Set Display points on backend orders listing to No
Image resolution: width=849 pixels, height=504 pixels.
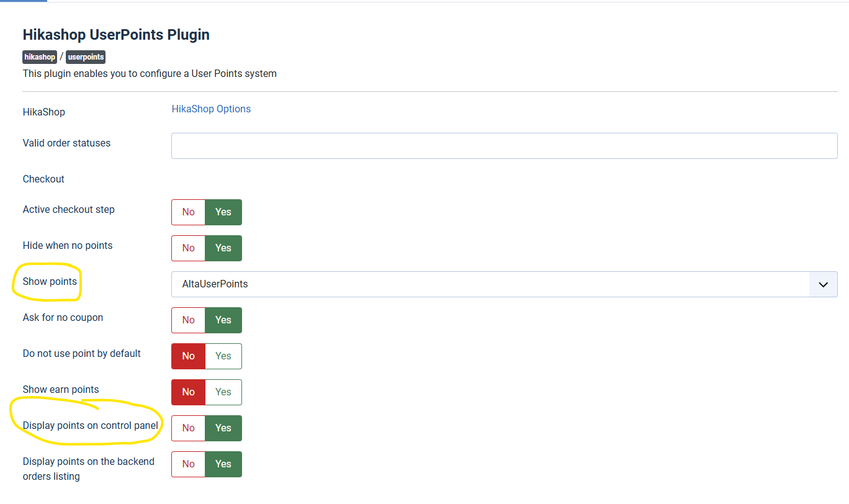pyautogui.click(x=189, y=464)
